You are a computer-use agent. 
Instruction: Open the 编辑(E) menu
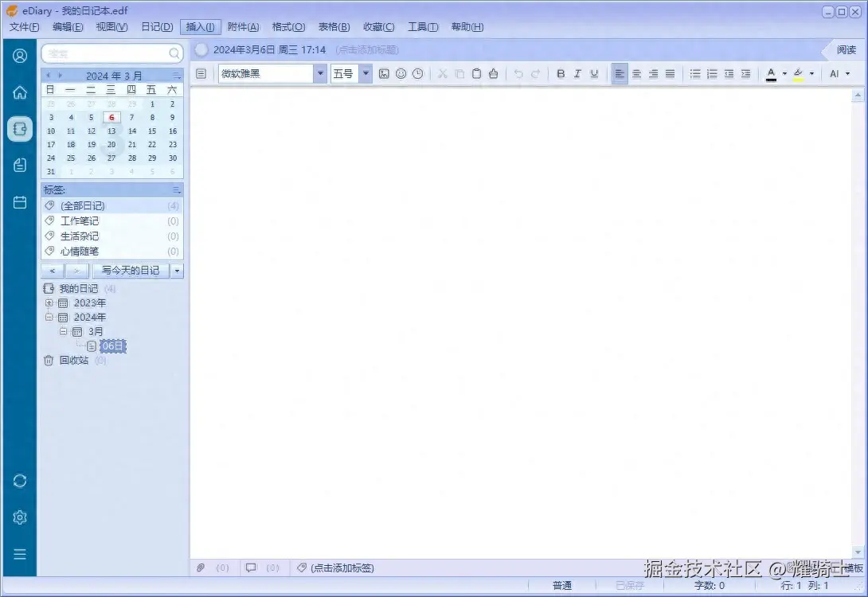(68, 26)
